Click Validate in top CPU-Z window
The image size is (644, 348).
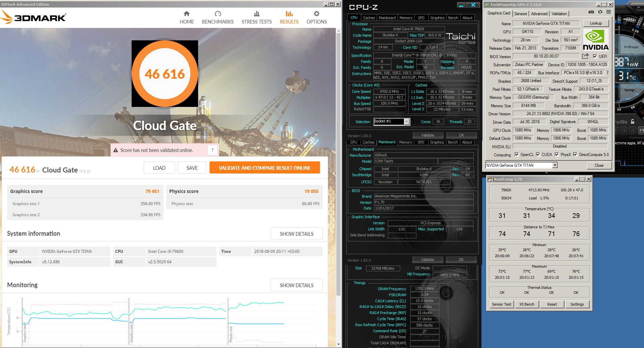click(428, 135)
